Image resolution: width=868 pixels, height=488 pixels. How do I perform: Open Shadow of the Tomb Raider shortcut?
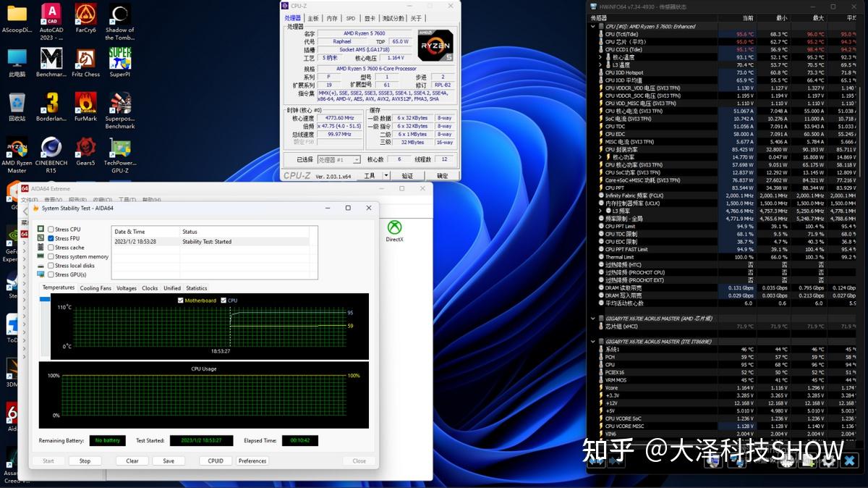[x=120, y=21]
